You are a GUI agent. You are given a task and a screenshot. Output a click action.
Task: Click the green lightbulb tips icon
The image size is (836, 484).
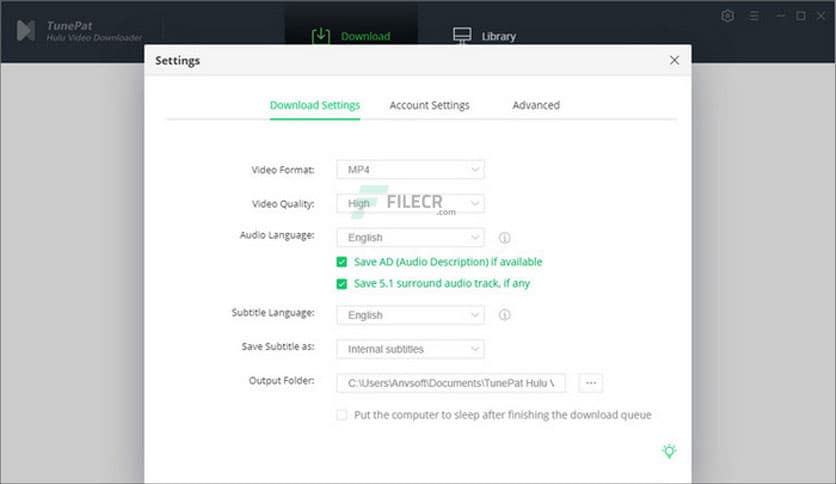tap(669, 451)
